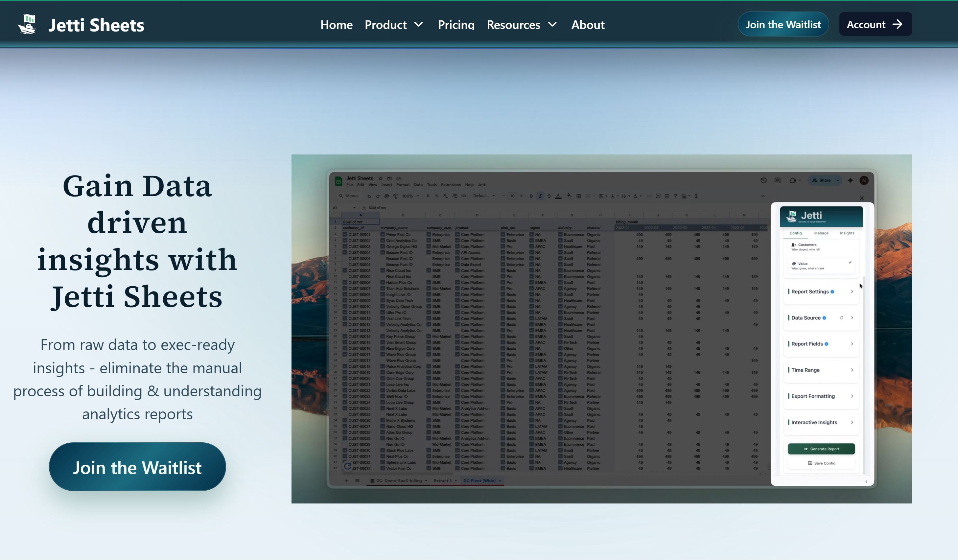Open the Resources dropdown in navigation
This screenshot has width=958, height=560.
tap(522, 25)
